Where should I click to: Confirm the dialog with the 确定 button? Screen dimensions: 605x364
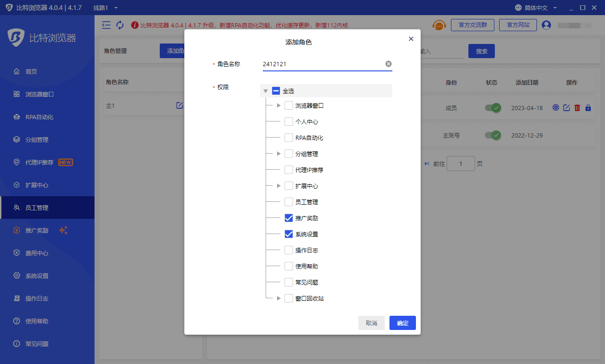[402, 323]
